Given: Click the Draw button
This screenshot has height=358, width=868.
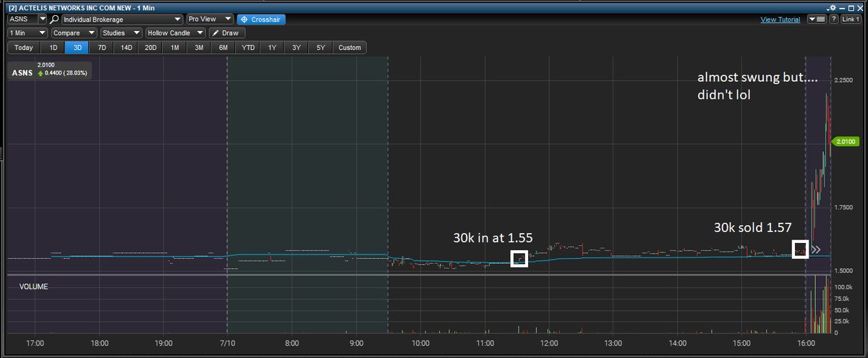Looking at the screenshot, I should pyautogui.click(x=227, y=33).
